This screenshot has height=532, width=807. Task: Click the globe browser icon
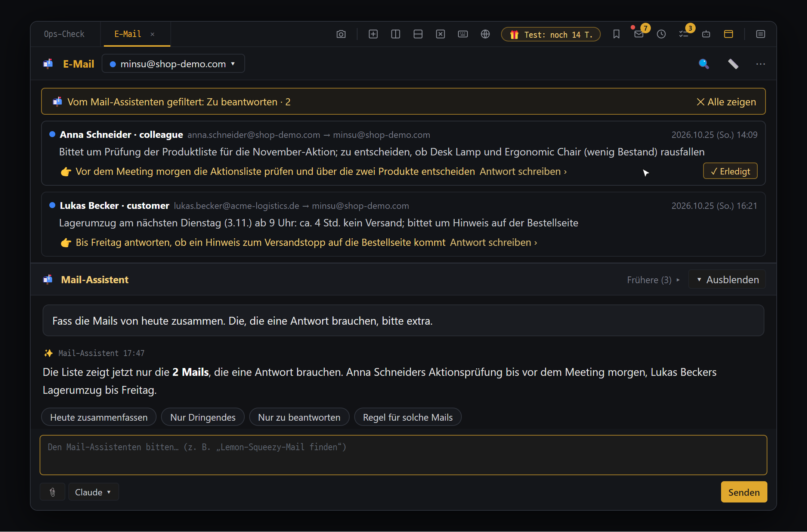pos(485,34)
